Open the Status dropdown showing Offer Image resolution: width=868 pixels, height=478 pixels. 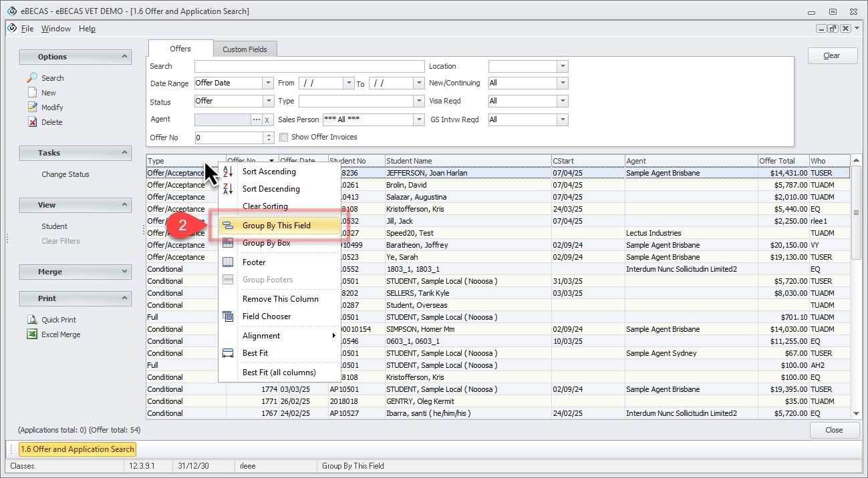pyautogui.click(x=268, y=101)
